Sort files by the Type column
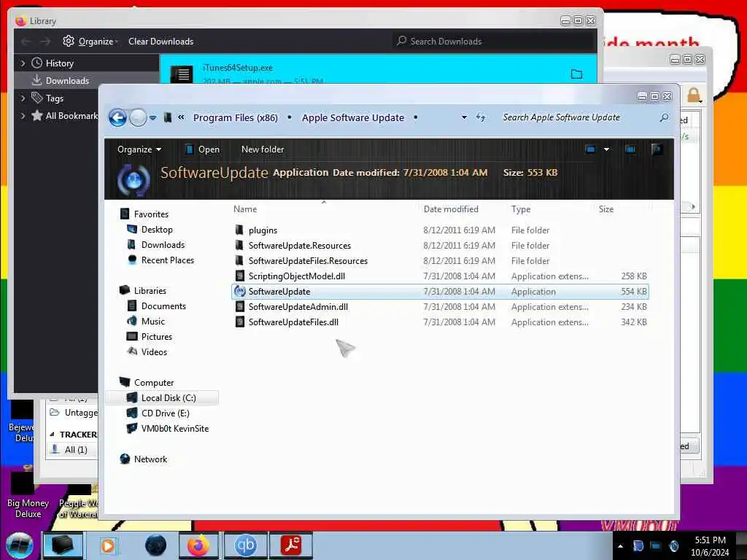The image size is (747, 560). pos(521,209)
